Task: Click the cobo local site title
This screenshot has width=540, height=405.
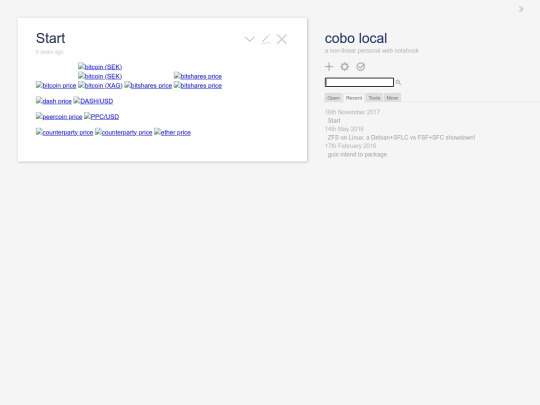Action: click(356, 38)
